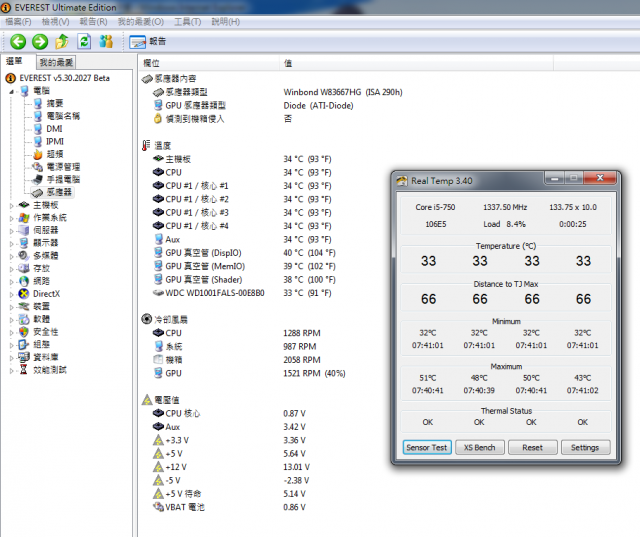Select EVEREST v5.30.2027 Beta root node
This screenshot has width=640, height=537.
(64, 78)
